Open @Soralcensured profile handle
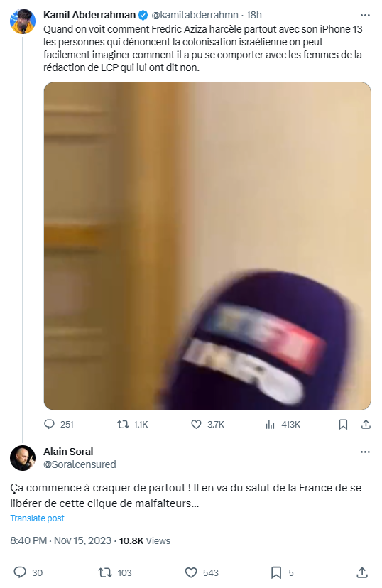This screenshot has height=588, width=382. [x=80, y=464]
